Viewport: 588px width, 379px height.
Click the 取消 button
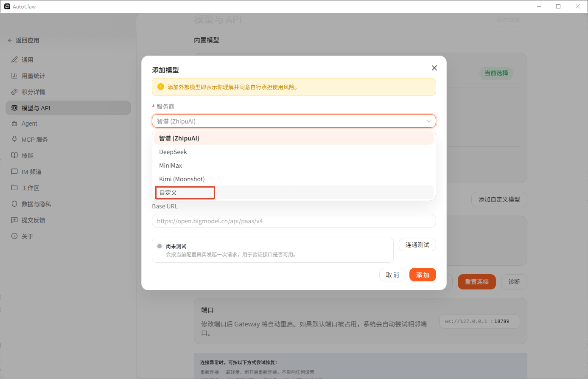coord(392,275)
